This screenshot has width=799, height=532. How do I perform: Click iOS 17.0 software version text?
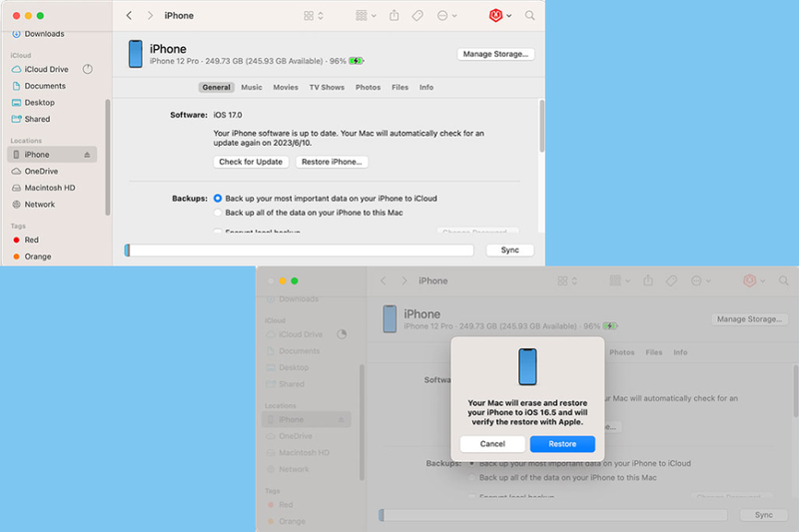[x=228, y=115]
